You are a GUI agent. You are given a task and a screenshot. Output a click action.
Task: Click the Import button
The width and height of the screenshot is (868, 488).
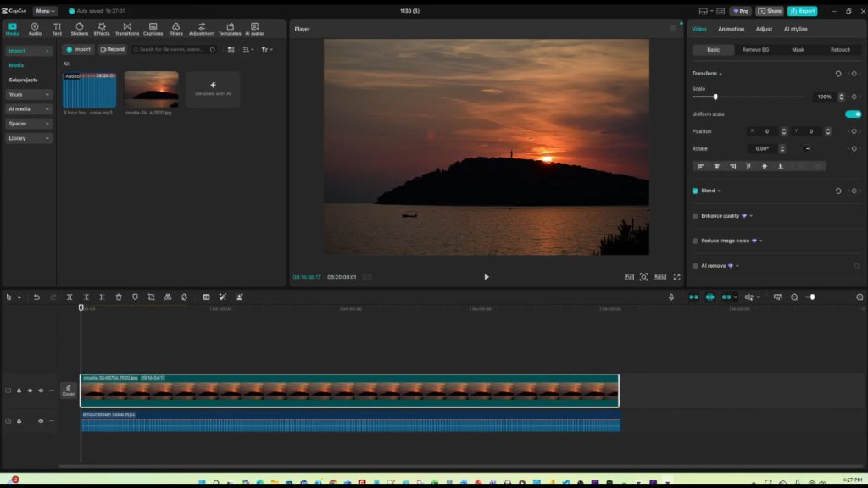[79, 49]
